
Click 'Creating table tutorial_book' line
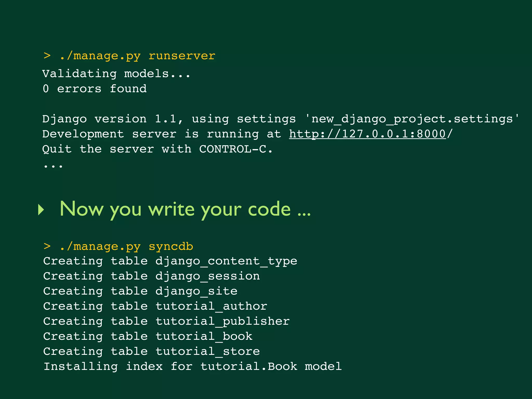pos(148,337)
